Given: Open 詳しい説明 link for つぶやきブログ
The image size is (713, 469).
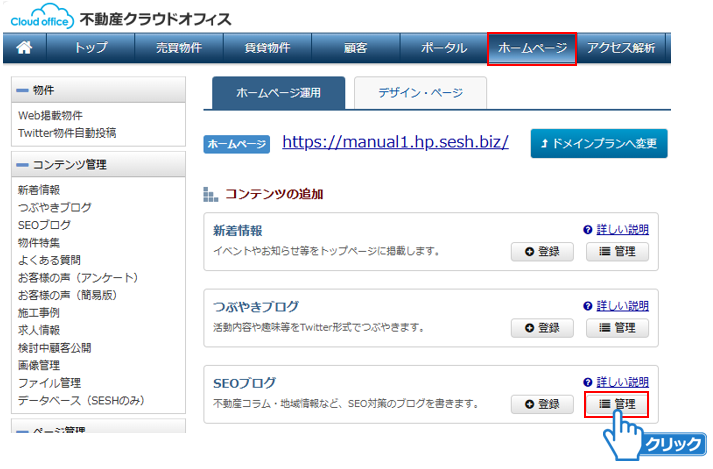Looking at the screenshot, I should (x=622, y=306).
